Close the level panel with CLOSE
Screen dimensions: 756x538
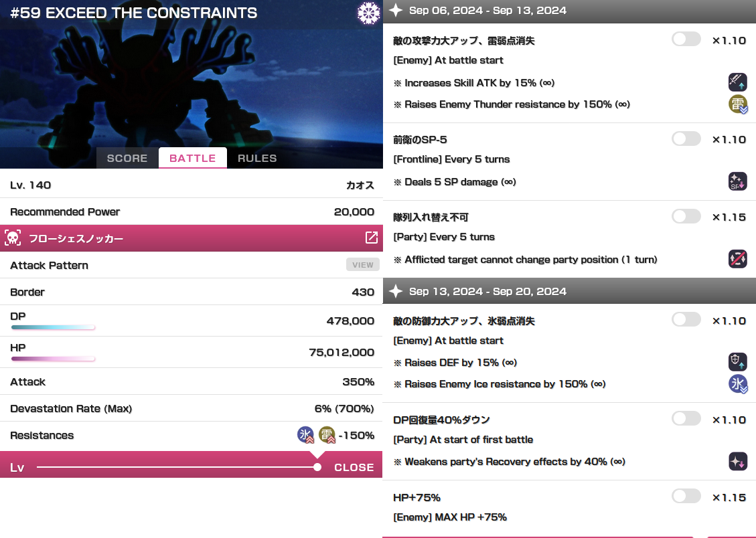[x=354, y=467]
